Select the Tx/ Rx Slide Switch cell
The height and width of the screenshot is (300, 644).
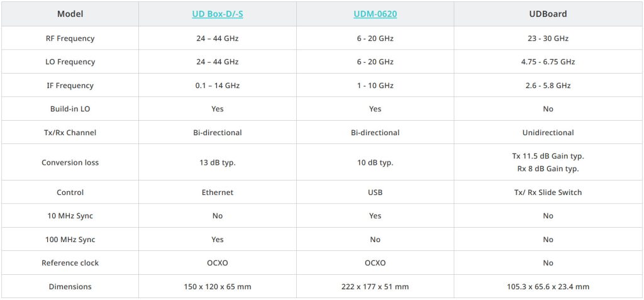(548, 192)
